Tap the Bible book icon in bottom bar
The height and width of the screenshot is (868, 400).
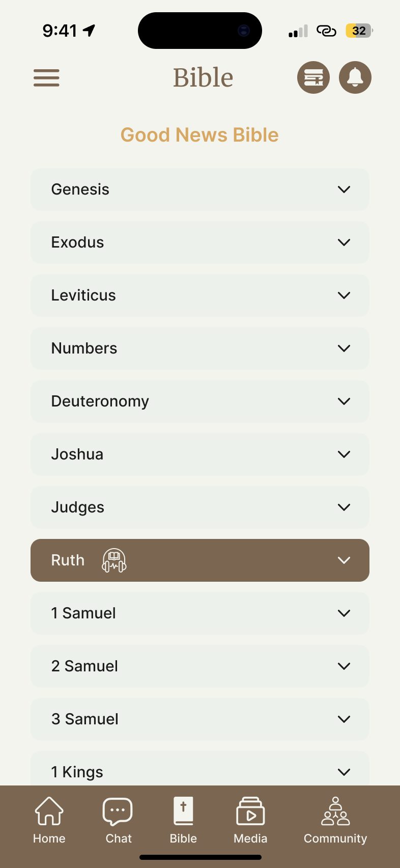(183, 811)
